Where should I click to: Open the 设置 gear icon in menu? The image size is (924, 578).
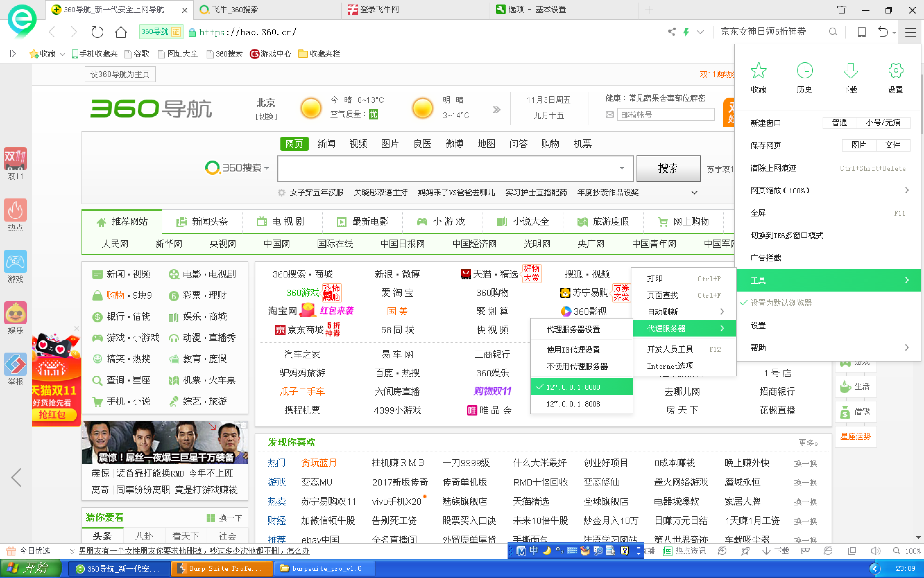[x=896, y=71]
